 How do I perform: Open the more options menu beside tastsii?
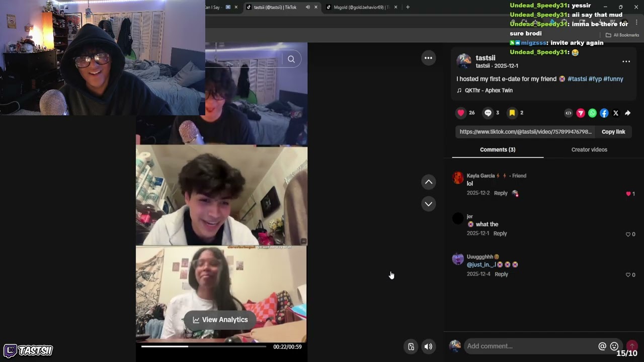click(626, 61)
